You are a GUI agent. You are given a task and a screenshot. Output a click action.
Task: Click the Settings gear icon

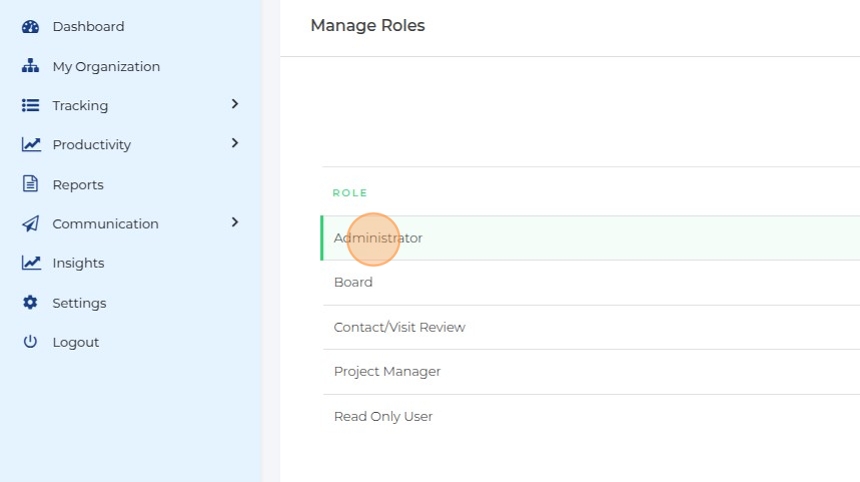[30, 303]
